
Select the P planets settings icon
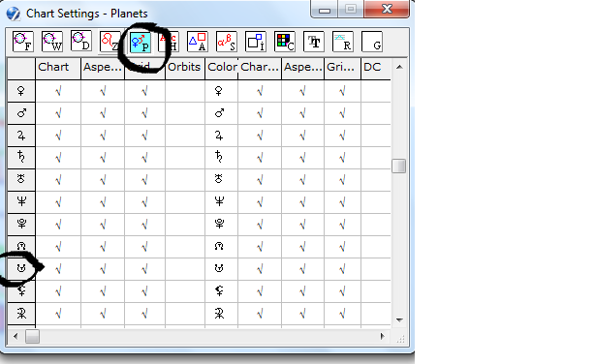tap(140, 42)
